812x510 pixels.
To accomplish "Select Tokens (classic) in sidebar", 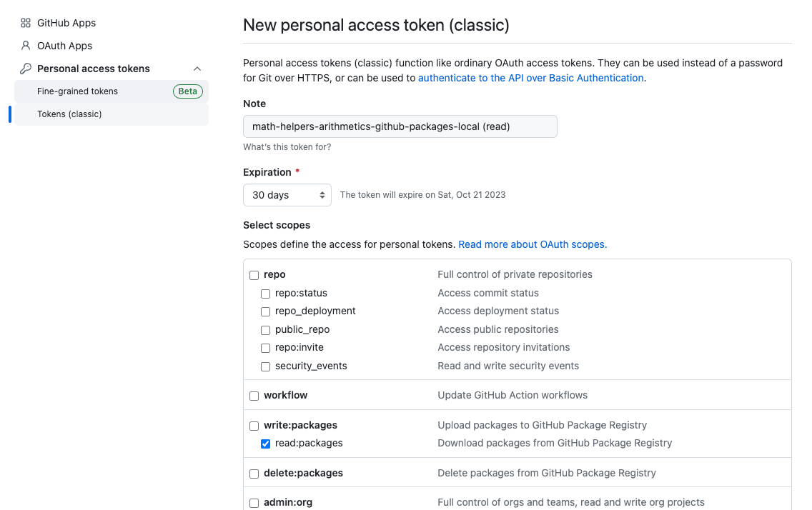I will [x=112, y=114].
